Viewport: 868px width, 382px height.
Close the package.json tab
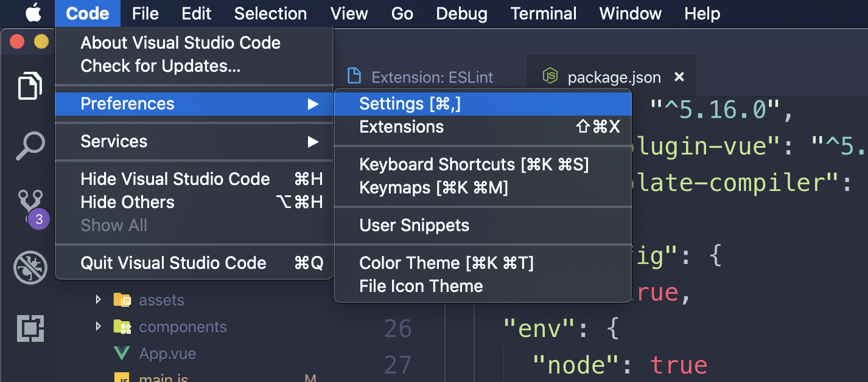pos(680,77)
